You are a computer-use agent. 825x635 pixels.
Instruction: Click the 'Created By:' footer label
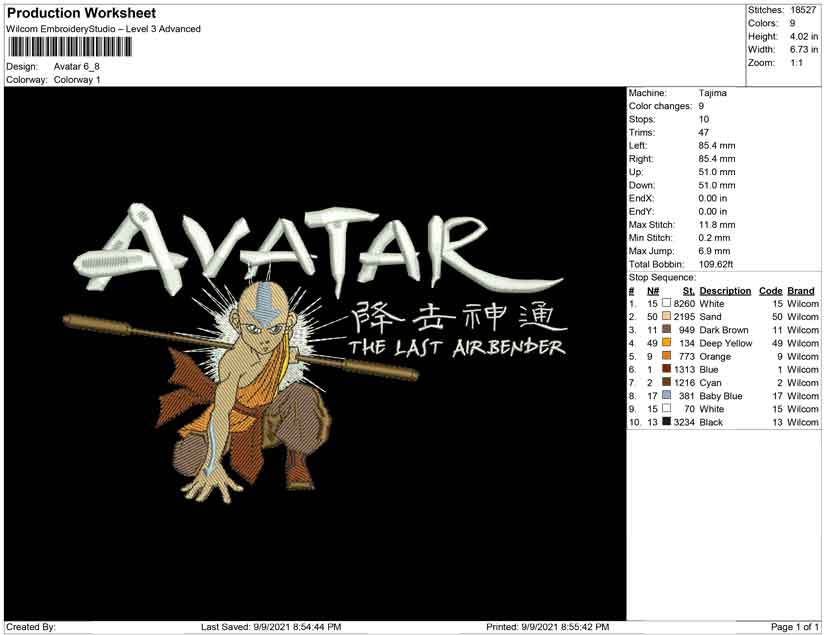[x=31, y=627]
